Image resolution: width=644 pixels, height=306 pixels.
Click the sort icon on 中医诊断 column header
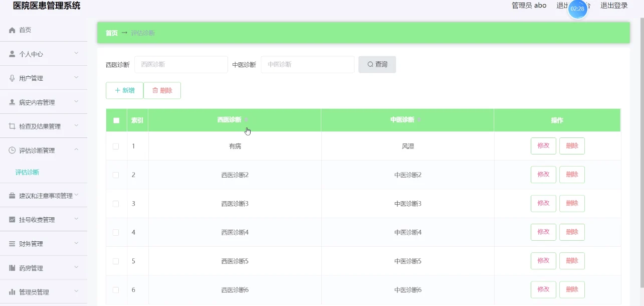[419, 120]
